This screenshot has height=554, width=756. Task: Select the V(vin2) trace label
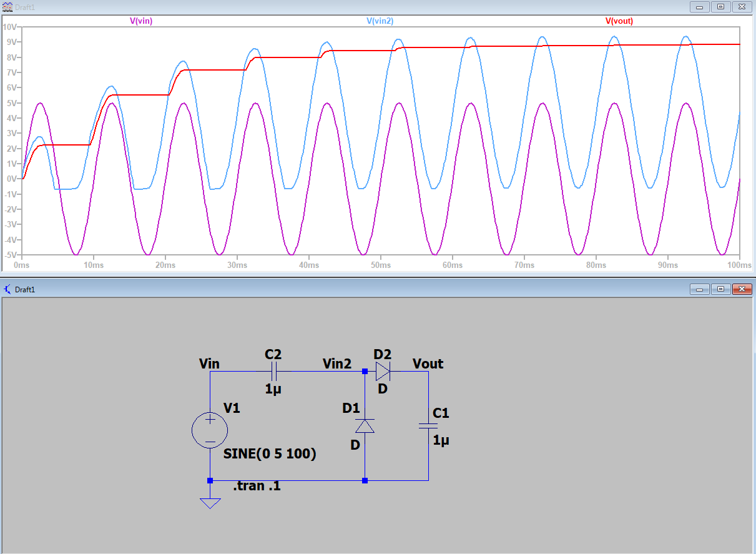[x=380, y=21]
